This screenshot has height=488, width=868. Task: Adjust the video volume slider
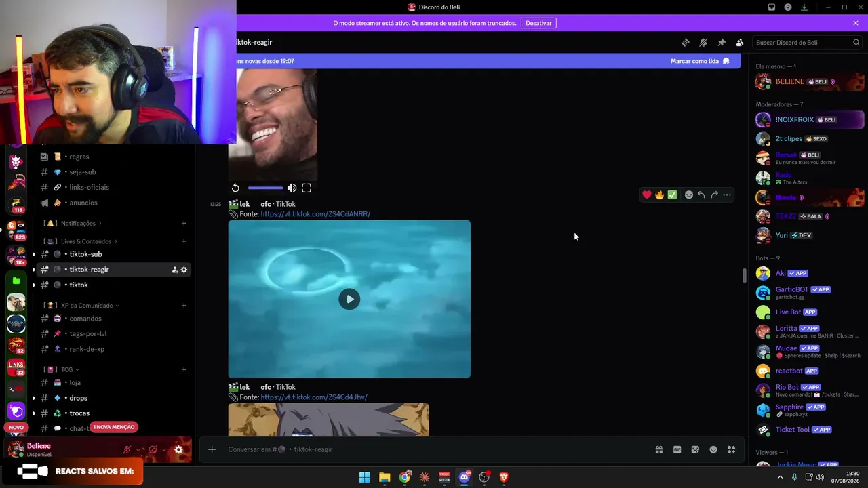click(x=265, y=188)
